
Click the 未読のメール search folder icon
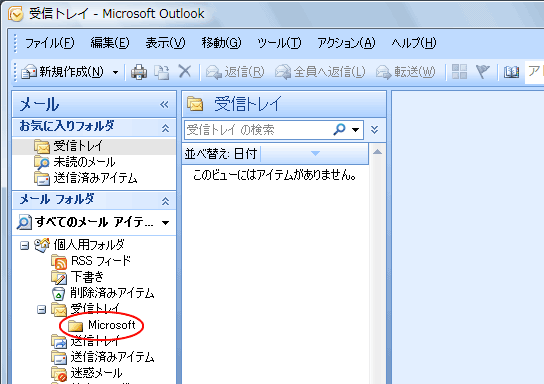42,162
